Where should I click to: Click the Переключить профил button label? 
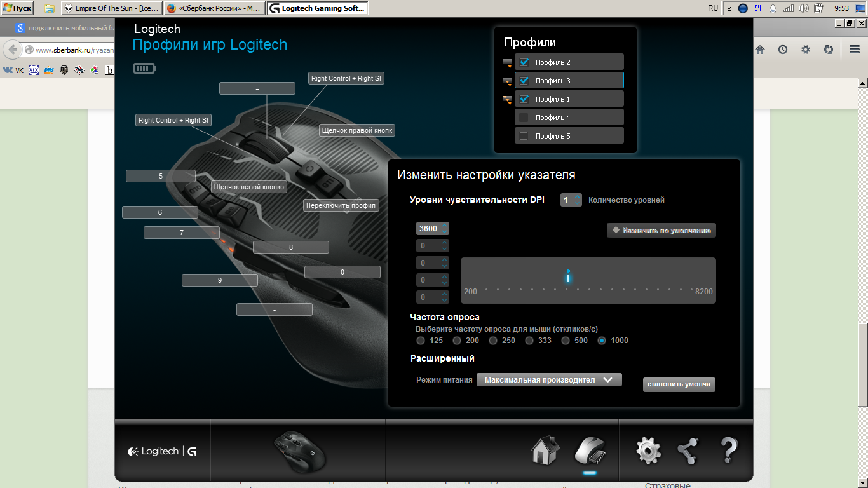pyautogui.click(x=341, y=205)
